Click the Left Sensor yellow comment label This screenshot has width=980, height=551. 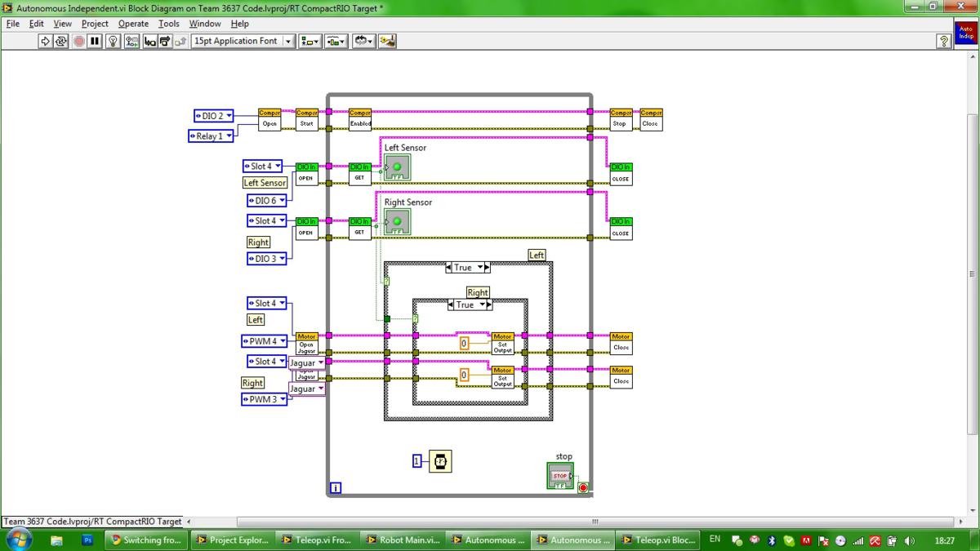(x=265, y=183)
